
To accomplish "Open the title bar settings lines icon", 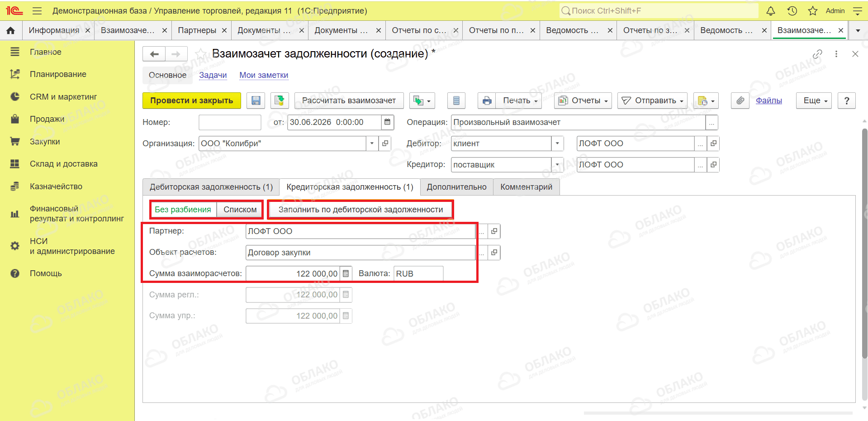I will click(x=857, y=11).
